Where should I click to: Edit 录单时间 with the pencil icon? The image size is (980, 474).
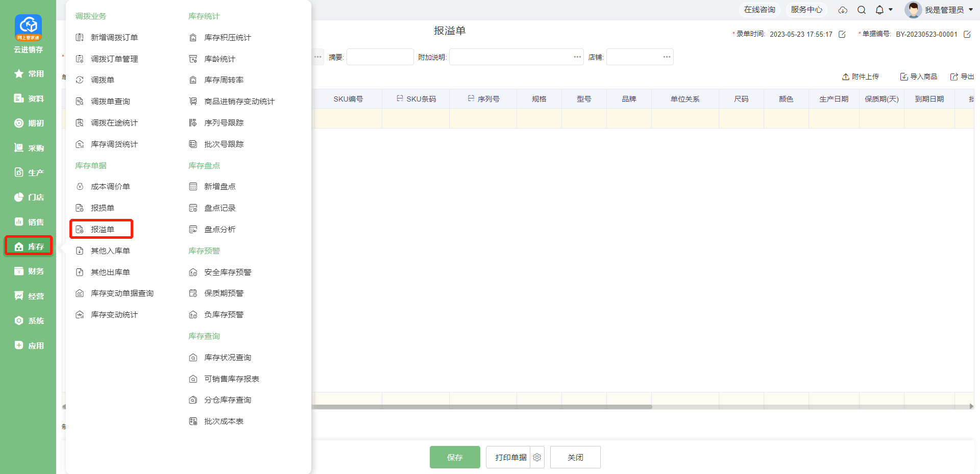[842, 34]
